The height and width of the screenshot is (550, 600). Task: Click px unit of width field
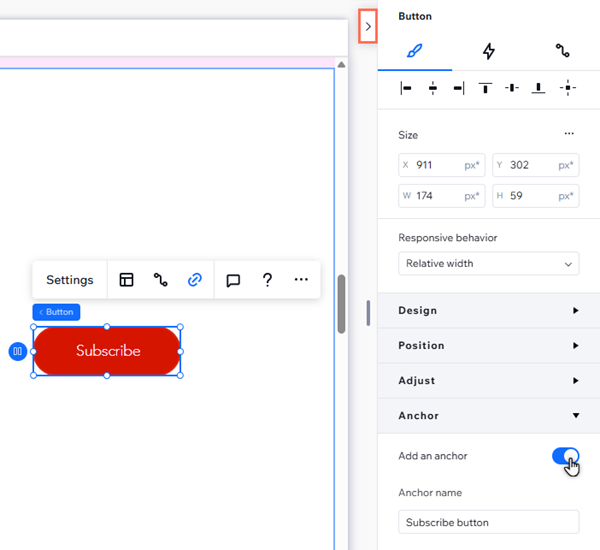pos(472,196)
